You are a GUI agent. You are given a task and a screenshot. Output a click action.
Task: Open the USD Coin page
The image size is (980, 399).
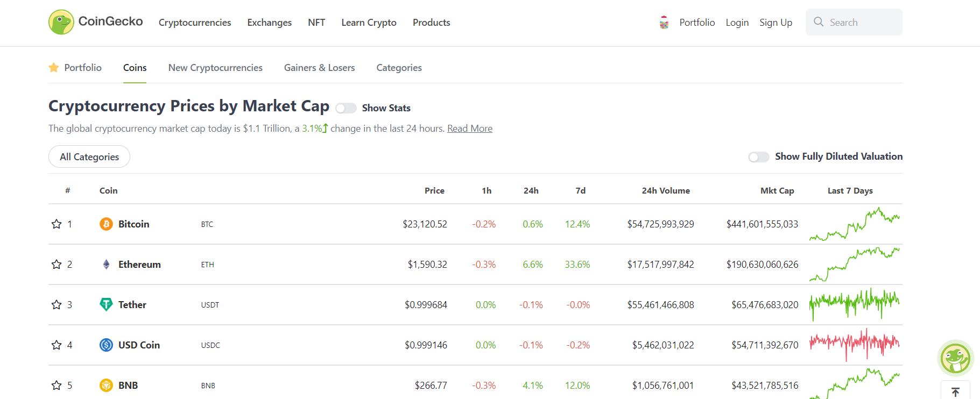139,345
